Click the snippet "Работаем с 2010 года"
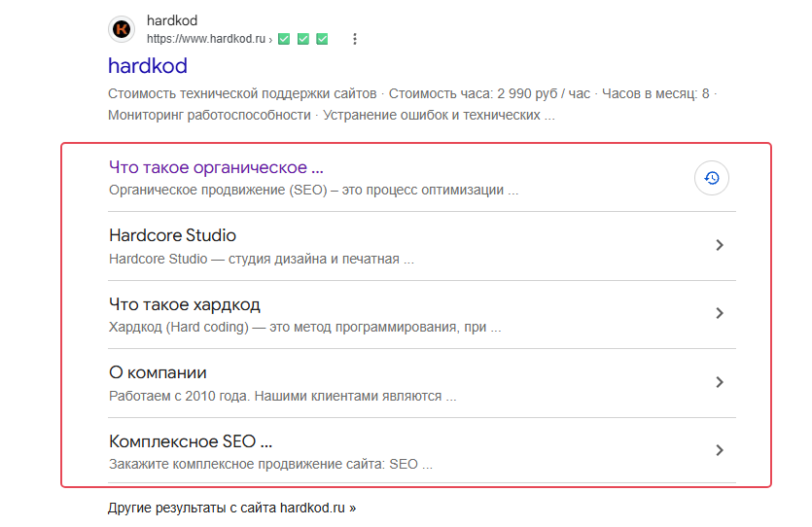This screenshot has width=812, height=527. [x=179, y=396]
